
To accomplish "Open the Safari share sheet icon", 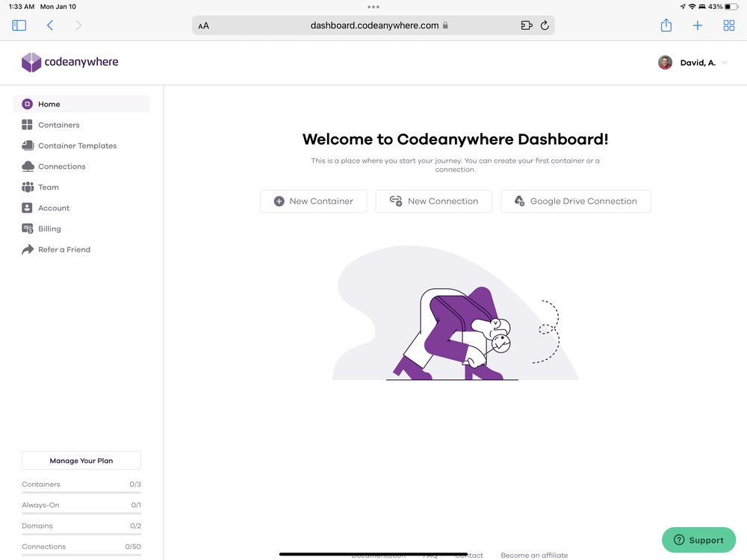I will pyautogui.click(x=666, y=25).
